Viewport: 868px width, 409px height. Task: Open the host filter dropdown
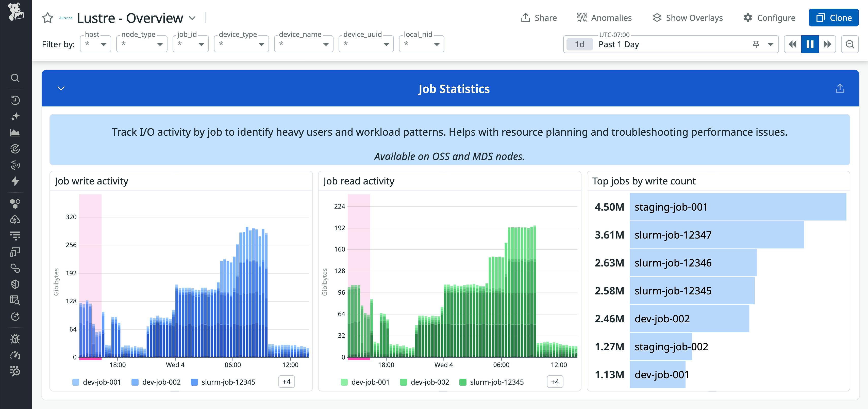pos(95,44)
